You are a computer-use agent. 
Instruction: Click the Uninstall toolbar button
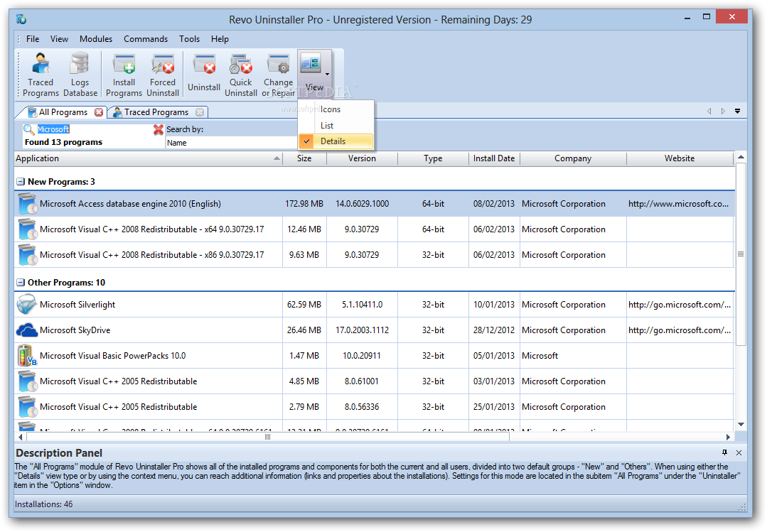[x=204, y=75]
